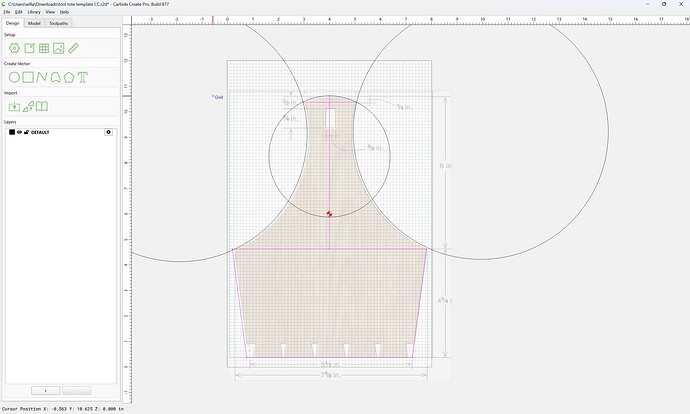
Task: Click the DEFAULT layer black color swatch
Action: click(x=12, y=132)
